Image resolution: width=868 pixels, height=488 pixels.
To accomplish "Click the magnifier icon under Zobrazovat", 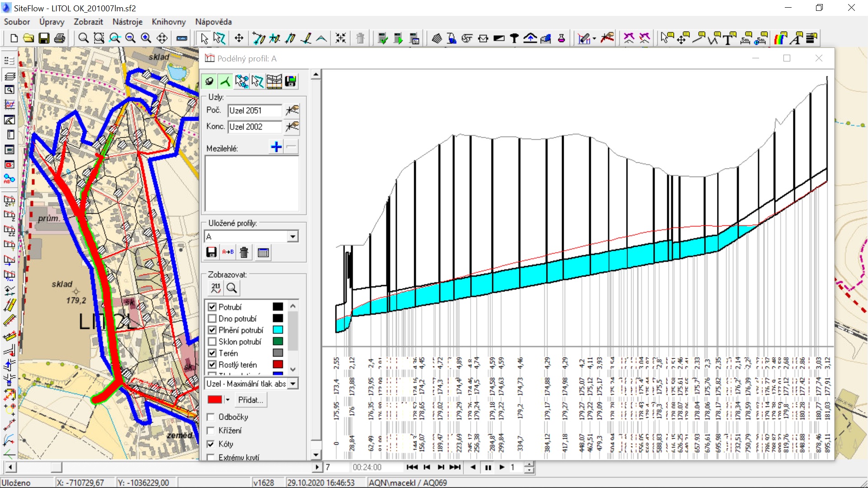I will pos(232,288).
